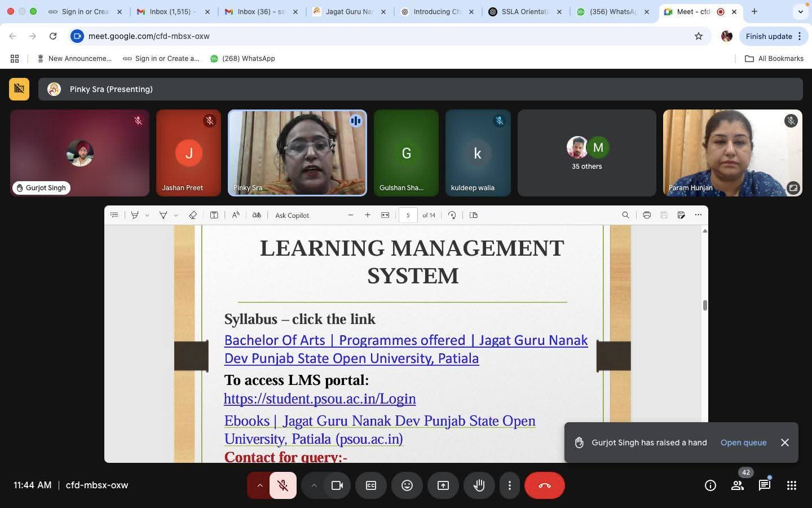Open PDF toolbar more options ellipsis
Viewport: 812px width, 508px height.
[x=698, y=215]
